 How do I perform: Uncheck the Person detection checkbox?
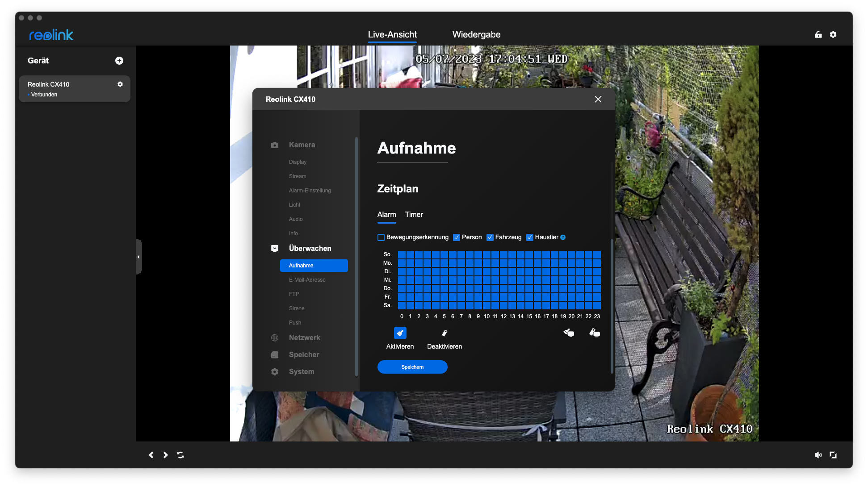click(457, 237)
